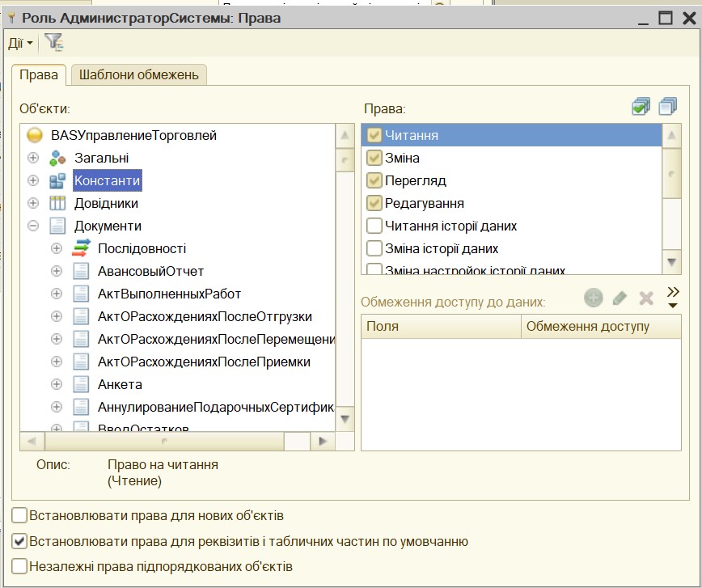Click objects tree horizontal scrollbar right arrow

click(x=323, y=441)
